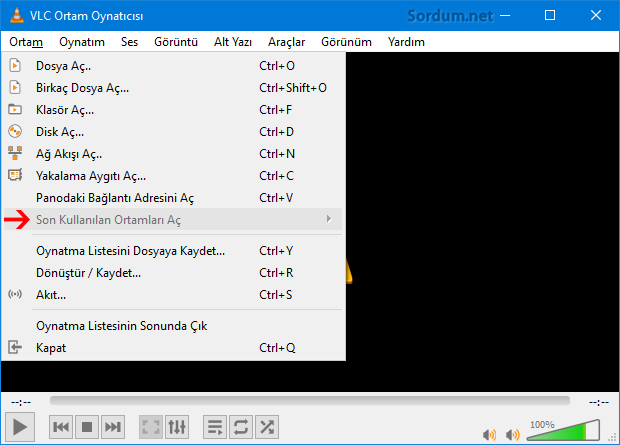Viewport: 620px width, 445px height.
Task: Toggle Oynatma Listesinin Sonunda Çık option
Action: 173,326
